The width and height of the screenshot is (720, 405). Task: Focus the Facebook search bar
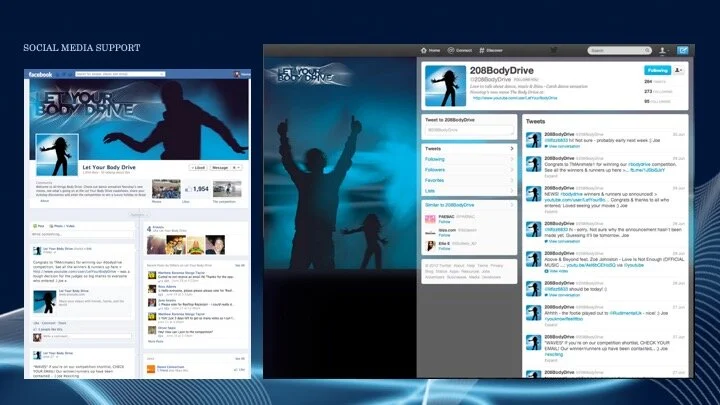click(120, 74)
